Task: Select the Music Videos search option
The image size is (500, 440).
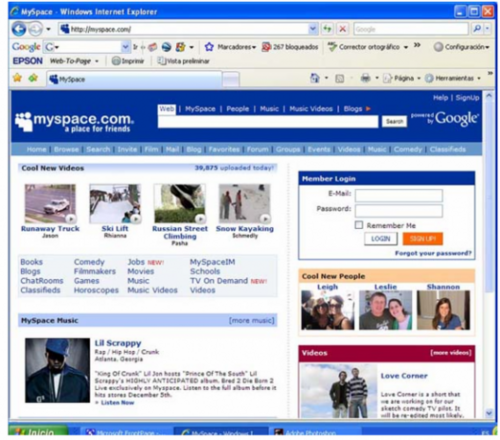Action: pos(311,109)
